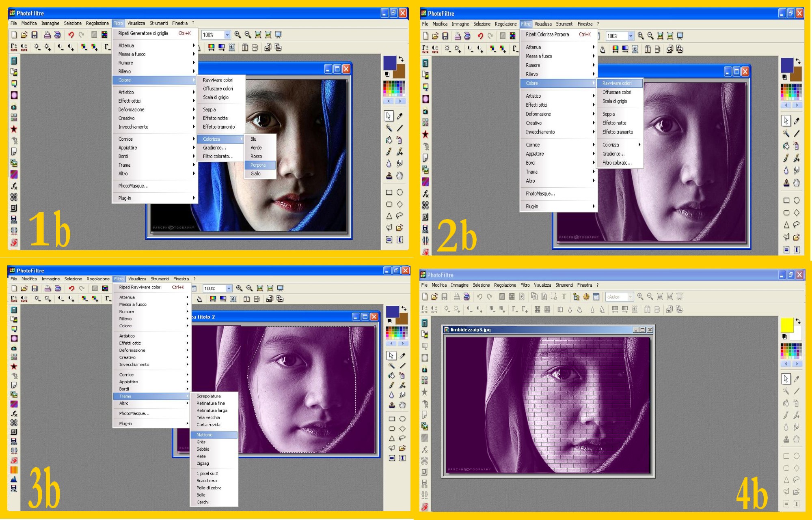Open the Image explorer folder-tree toolbar icon
The image size is (812, 520).
click(576, 297)
